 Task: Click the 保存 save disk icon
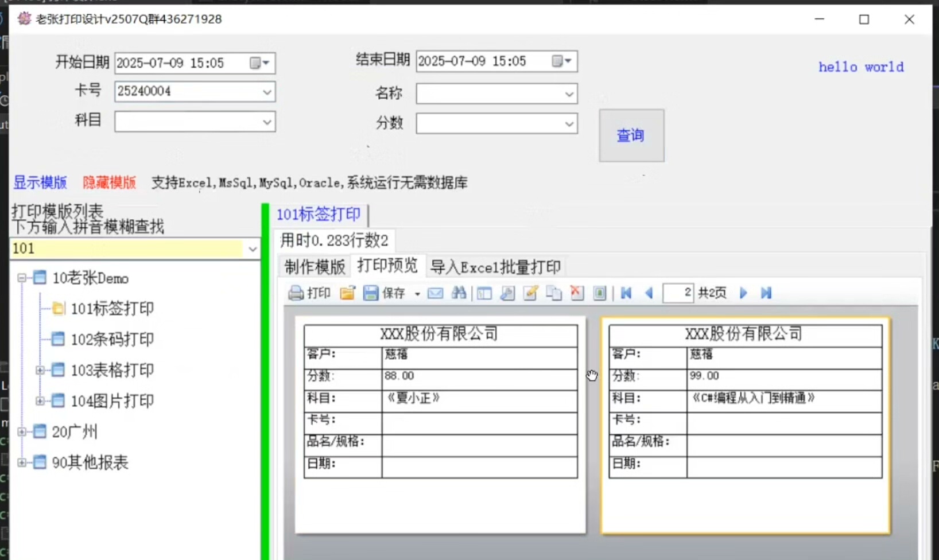[371, 293]
